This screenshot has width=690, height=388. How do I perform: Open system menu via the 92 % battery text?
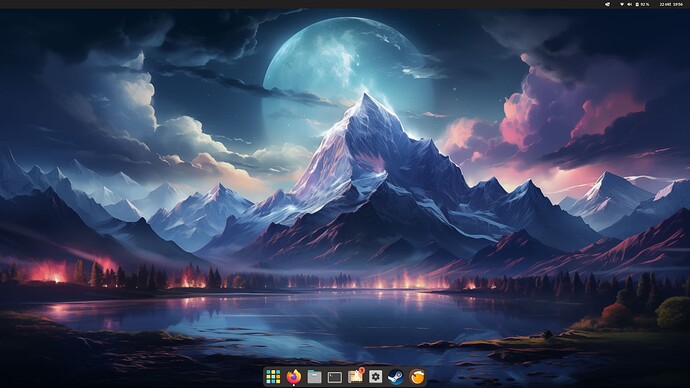pos(645,4)
